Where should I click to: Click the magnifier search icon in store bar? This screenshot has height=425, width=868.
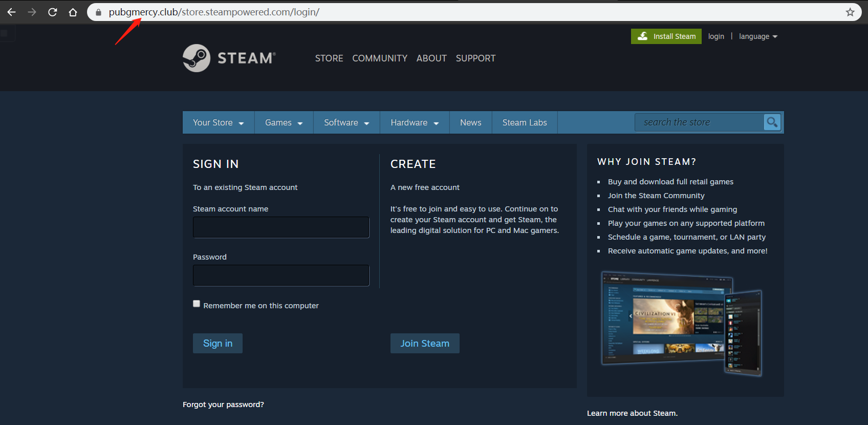click(772, 122)
